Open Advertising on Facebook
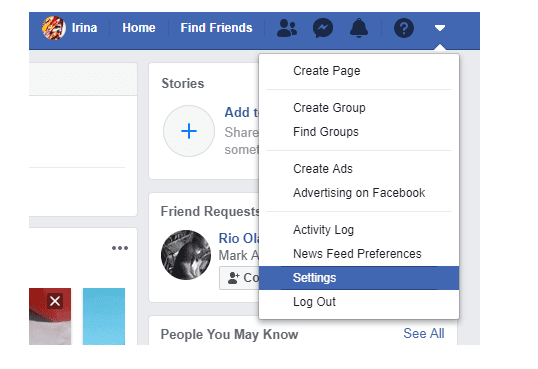538x369 pixels. coord(359,193)
